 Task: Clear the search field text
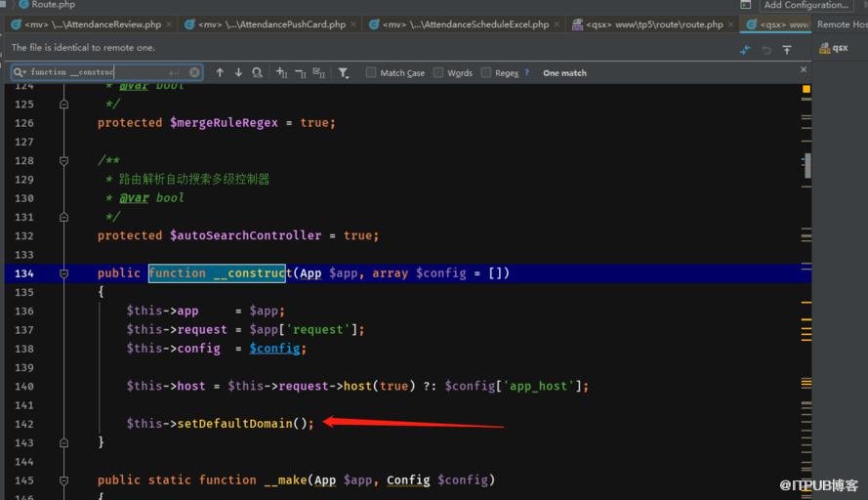point(194,72)
